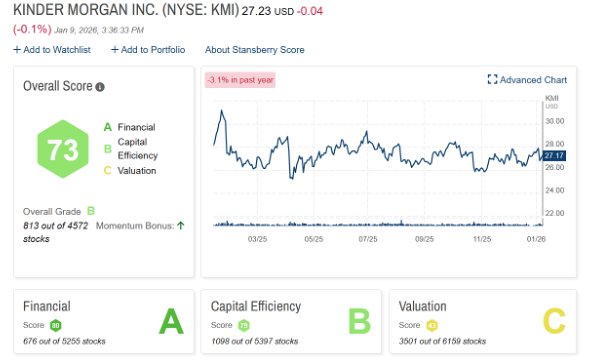This screenshot has height=360, width=590.
Task: Open the Advanced Chart
Action: coord(527,80)
